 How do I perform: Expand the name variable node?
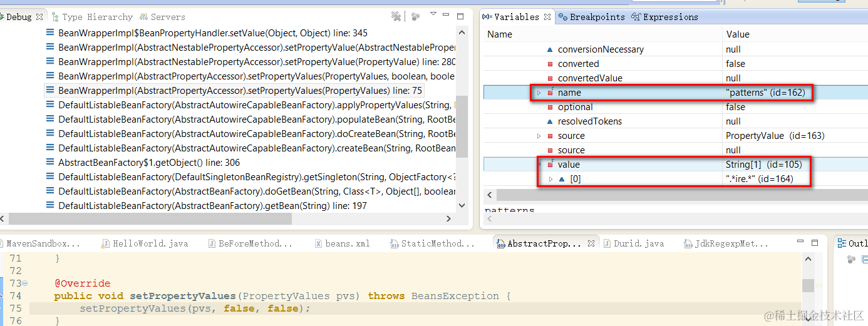tap(539, 93)
